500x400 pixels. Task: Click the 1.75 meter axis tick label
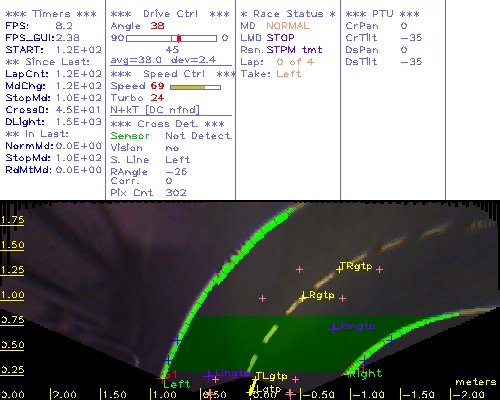[x=12, y=220]
